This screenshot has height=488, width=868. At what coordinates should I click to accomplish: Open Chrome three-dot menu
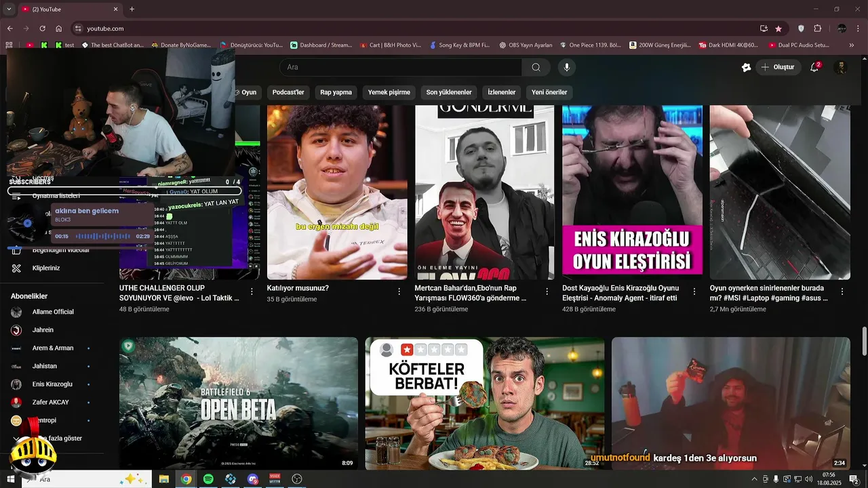[x=859, y=28]
